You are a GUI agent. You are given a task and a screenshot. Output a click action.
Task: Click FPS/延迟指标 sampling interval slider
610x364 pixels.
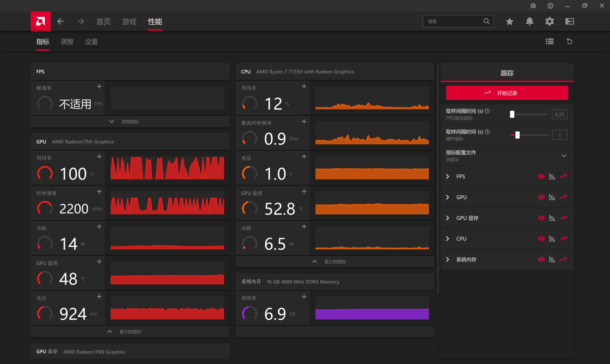529,114
